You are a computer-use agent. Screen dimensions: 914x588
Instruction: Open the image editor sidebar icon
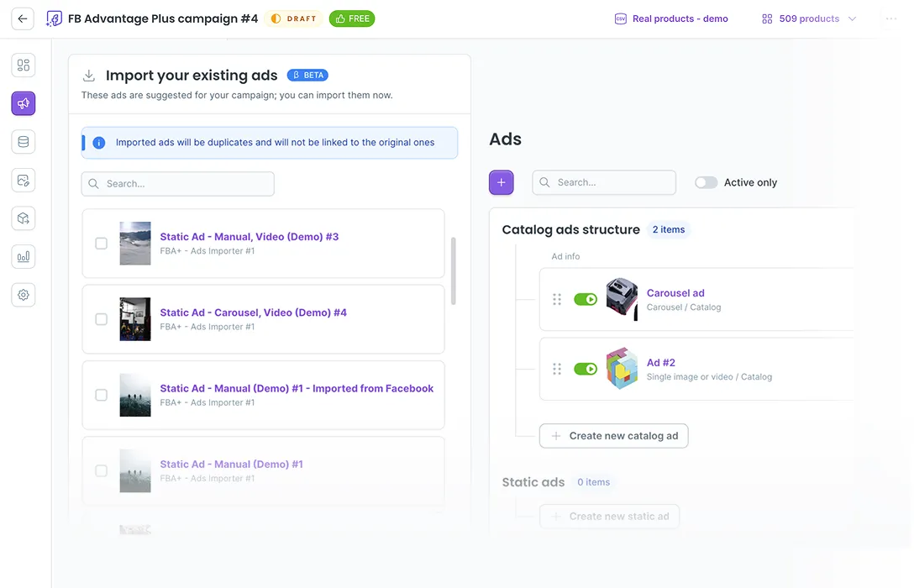click(24, 180)
